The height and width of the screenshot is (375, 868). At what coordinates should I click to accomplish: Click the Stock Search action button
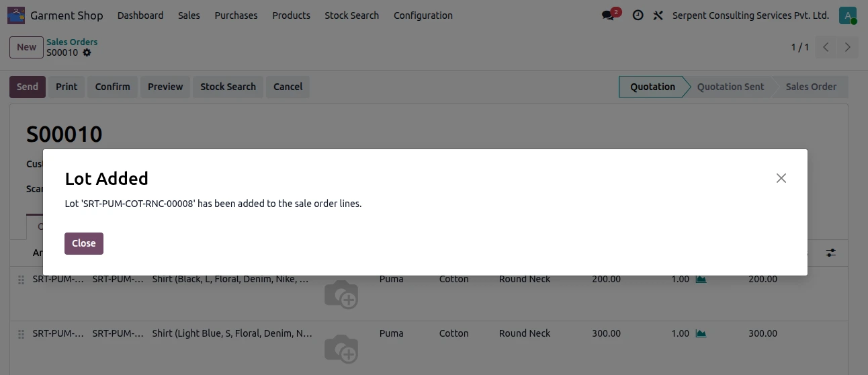228,87
